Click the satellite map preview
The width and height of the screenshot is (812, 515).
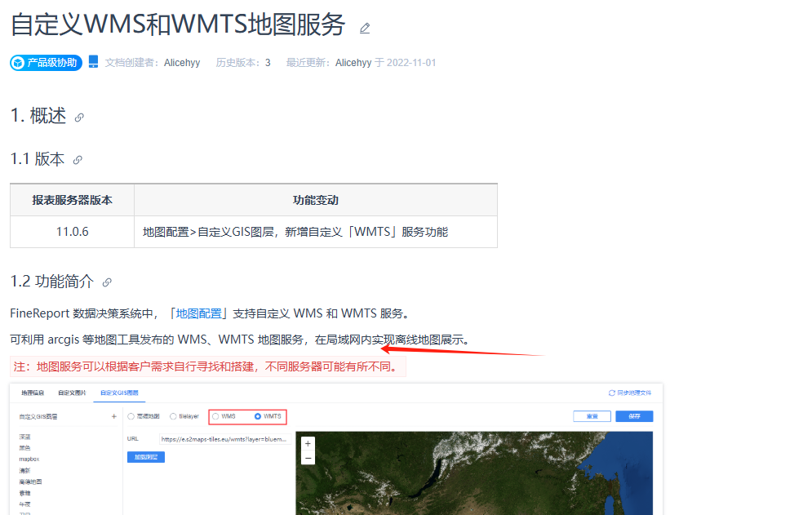click(474, 473)
